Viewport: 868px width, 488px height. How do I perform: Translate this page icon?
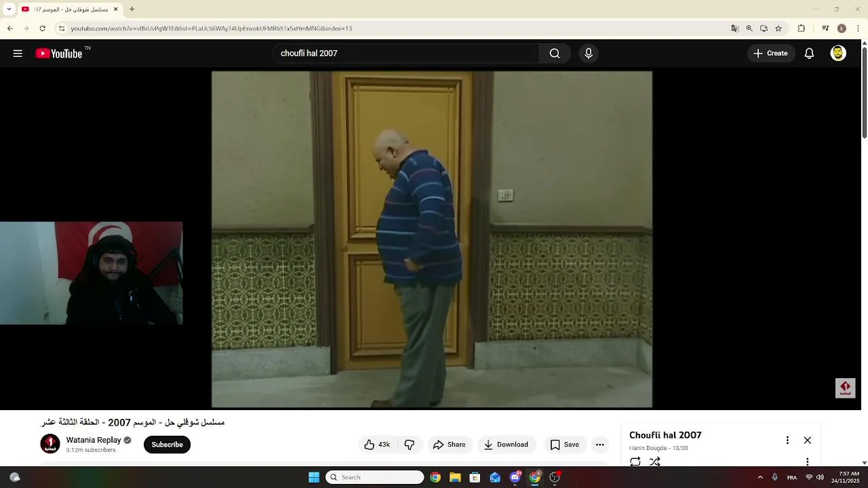[734, 28]
